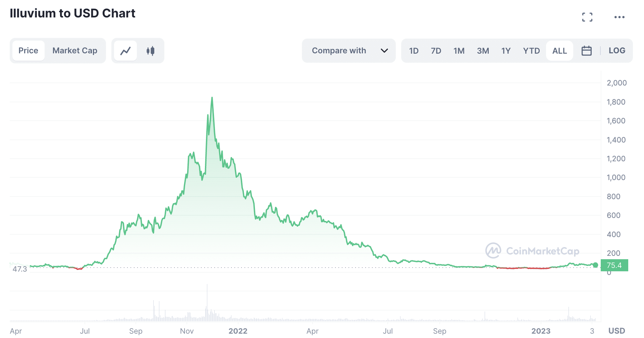Select the Market Cap tab
Image resolution: width=644 pixels, height=338 pixels.
coord(75,51)
